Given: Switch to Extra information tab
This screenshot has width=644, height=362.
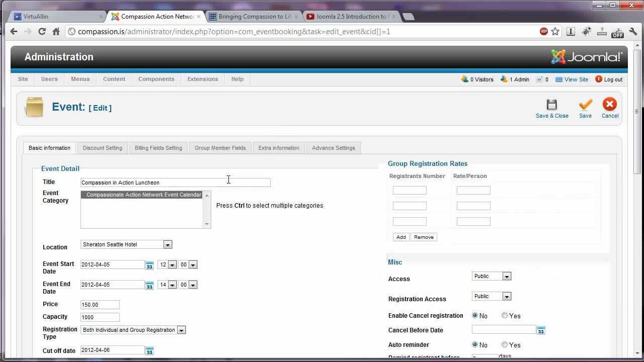Looking at the screenshot, I should [x=279, y=148].
